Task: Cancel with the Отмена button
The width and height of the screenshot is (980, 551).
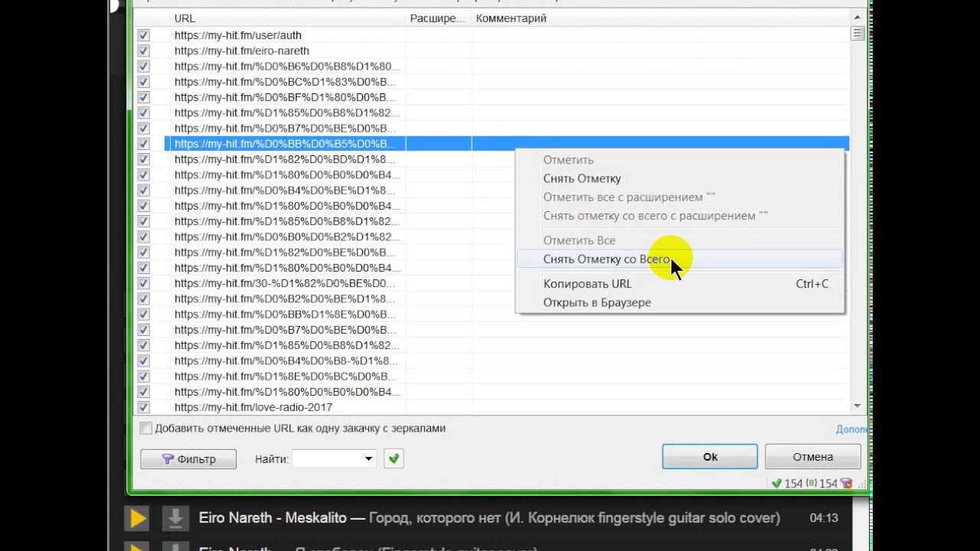Action: point(813,457)
